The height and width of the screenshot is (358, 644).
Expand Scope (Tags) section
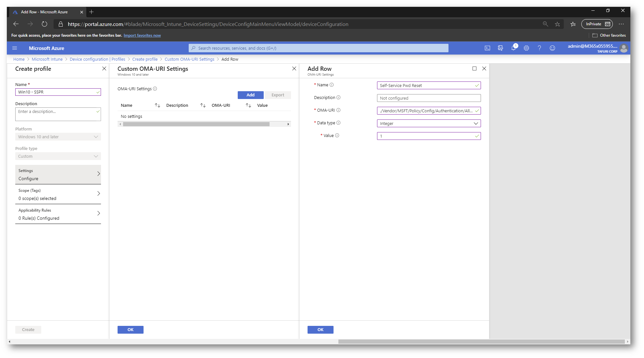(58, 194)
